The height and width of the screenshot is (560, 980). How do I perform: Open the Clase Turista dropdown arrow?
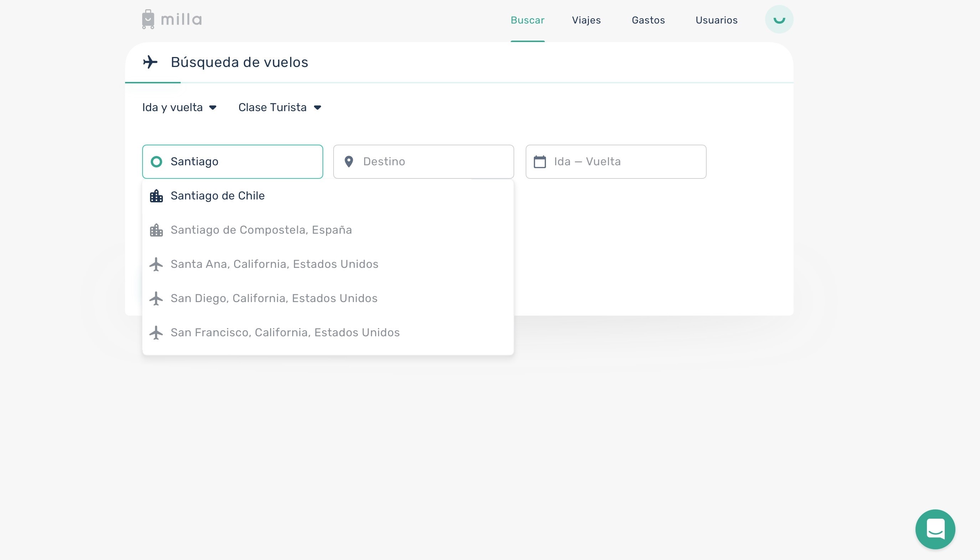tap(318, 107)
